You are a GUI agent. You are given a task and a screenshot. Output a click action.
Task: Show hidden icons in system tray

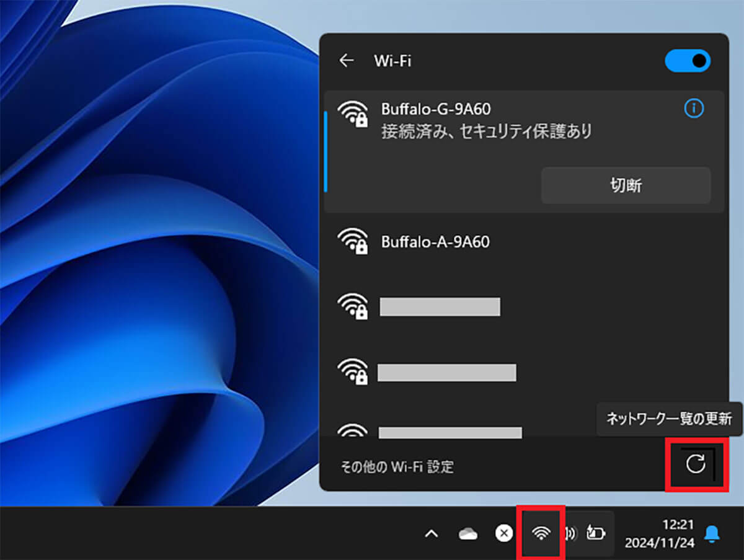point(432,533)
